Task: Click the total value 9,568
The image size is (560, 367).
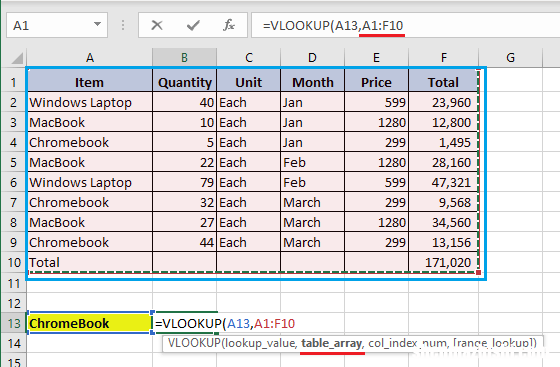Action: point(443,202)
